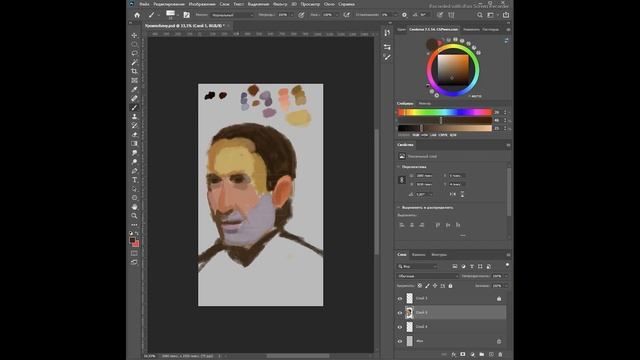Delete the selected layer with trash icon
Screen dimensions: 640x360
point(500,354)
